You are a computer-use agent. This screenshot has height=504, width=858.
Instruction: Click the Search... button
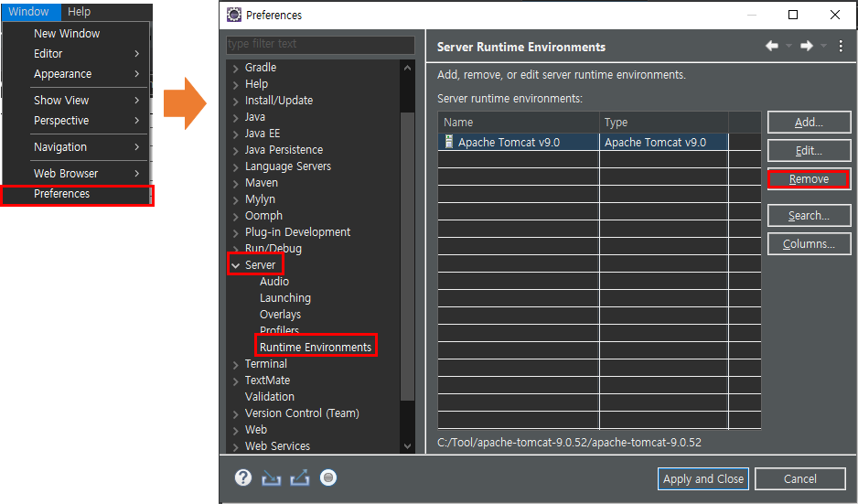(x=809, y=216)
